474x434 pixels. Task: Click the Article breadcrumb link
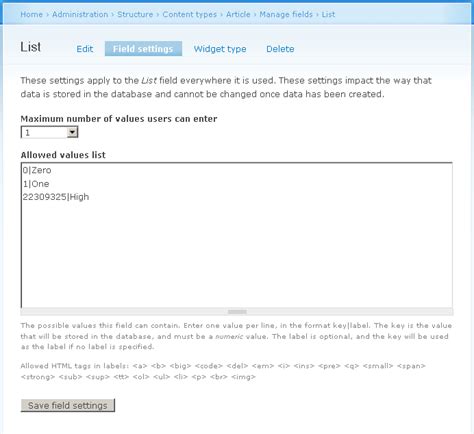pyautogui.click(x=238, y=14)
